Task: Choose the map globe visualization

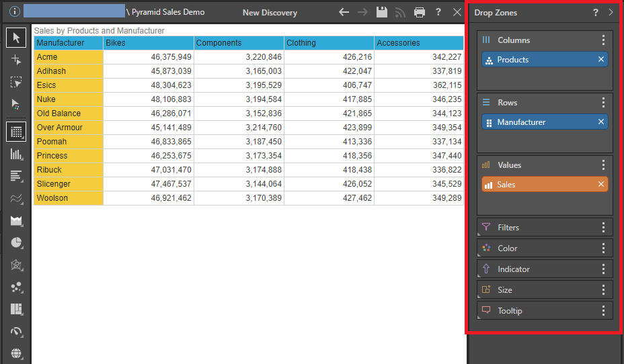Action: [x=16, y=353]
